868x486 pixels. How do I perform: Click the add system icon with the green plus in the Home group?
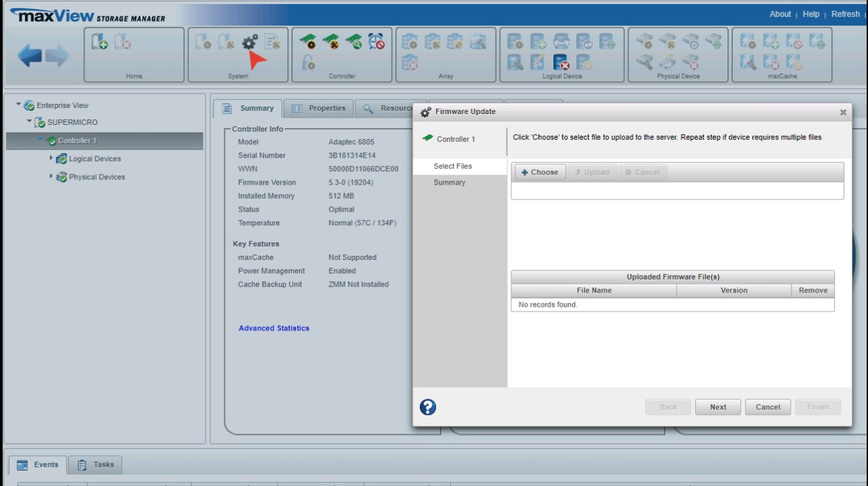click(100, 42)
